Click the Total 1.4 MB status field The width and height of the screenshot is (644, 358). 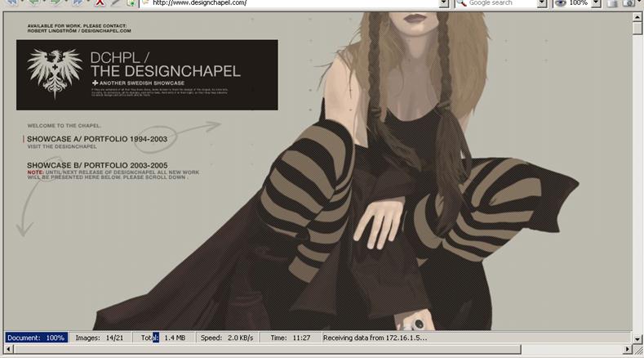(x=163, y=338)
